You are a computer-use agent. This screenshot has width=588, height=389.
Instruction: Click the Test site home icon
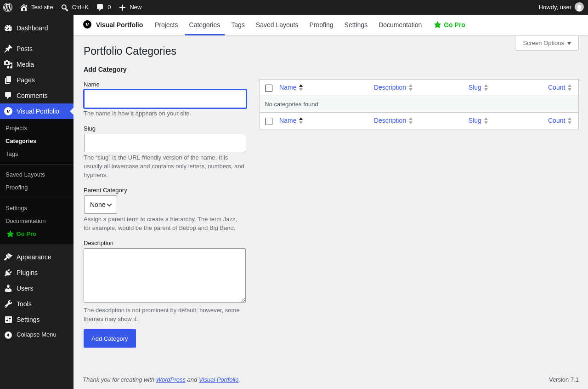click(24, 7)
